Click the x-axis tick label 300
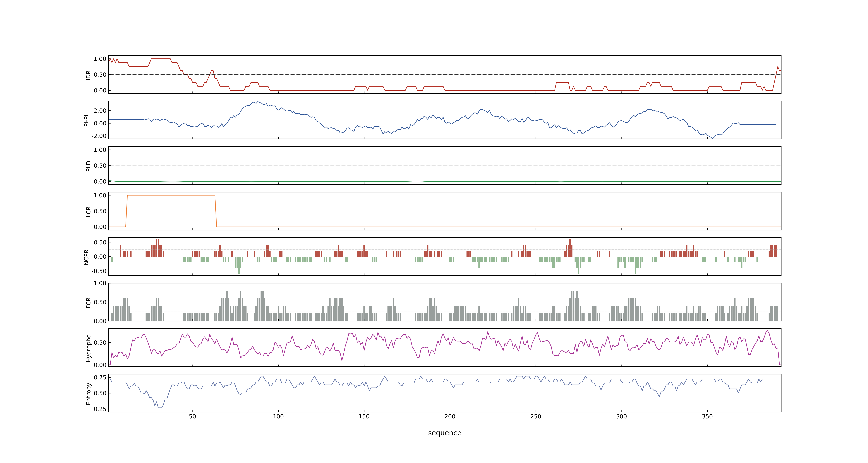 point(621,416)
